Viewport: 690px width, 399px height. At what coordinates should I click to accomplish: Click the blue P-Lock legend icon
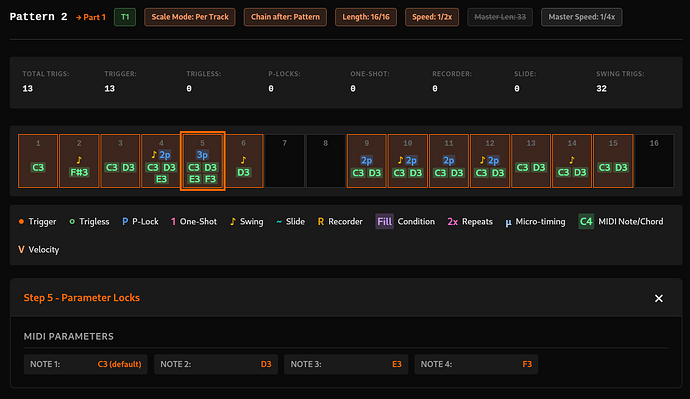125,222
